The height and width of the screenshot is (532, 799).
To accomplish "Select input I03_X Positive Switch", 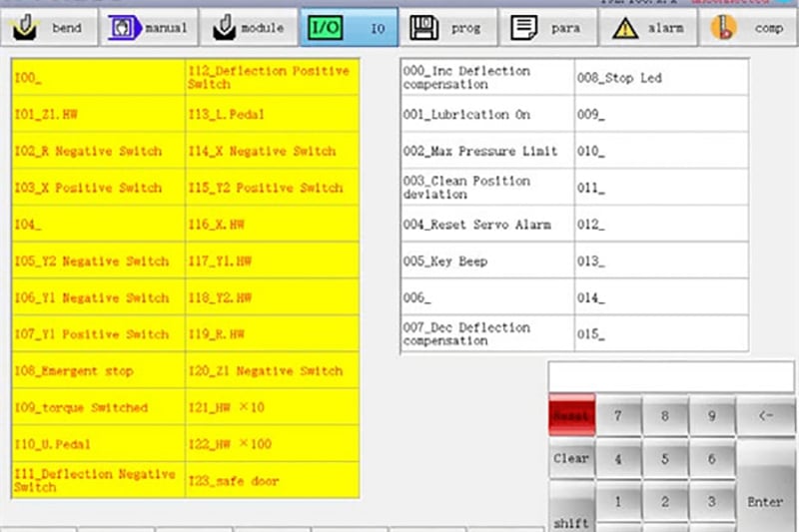I will click(x=98, y=188).
